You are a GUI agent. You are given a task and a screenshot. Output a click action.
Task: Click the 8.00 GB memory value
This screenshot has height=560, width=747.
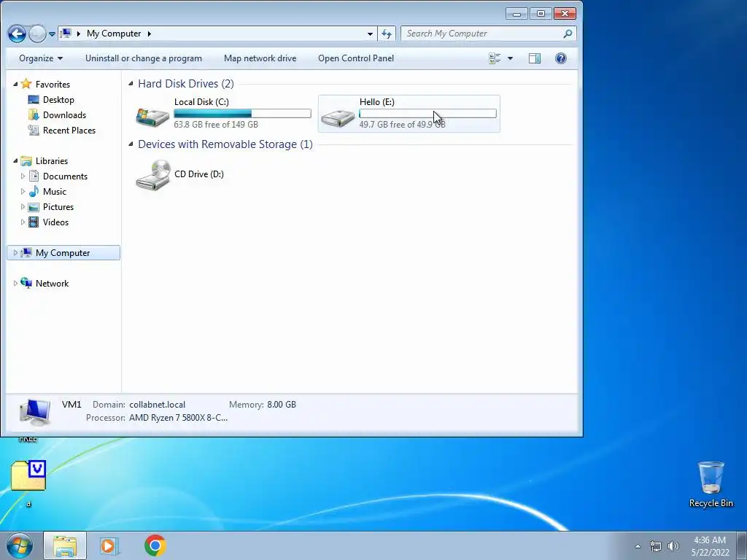tap(282, 405)
